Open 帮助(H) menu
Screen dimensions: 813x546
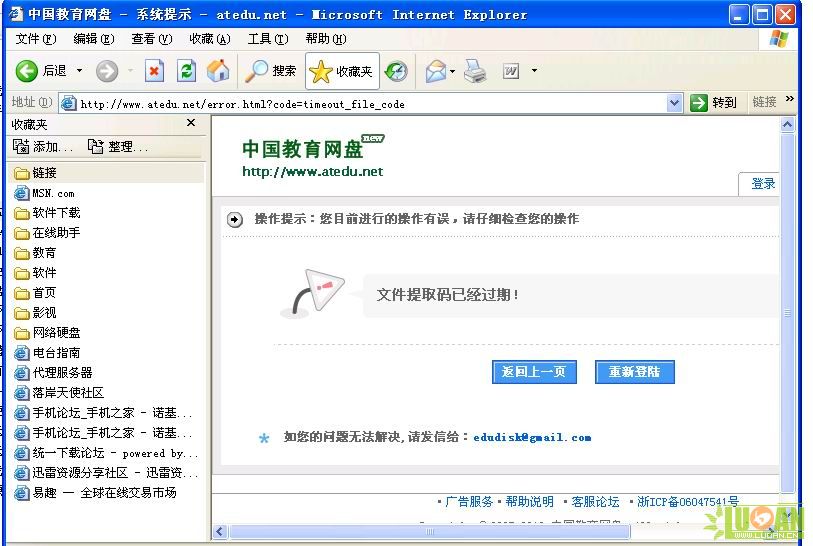[x=326, y=39]
